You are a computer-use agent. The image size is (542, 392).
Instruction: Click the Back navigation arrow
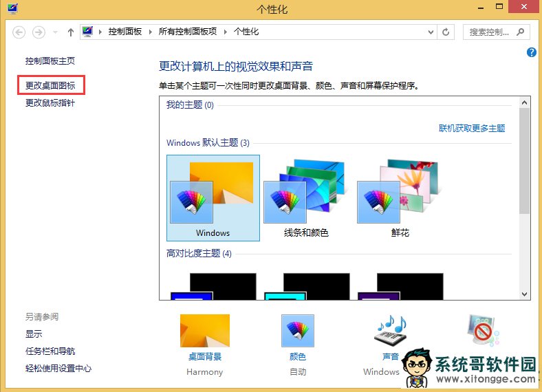19,32
